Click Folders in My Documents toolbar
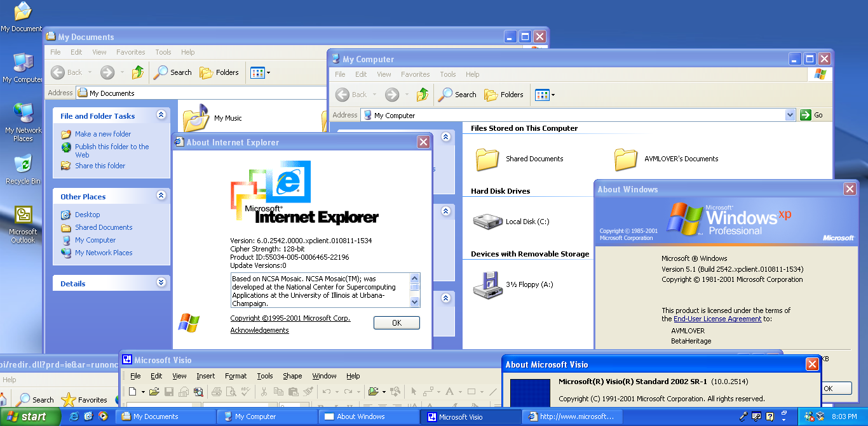 (219, 72)
